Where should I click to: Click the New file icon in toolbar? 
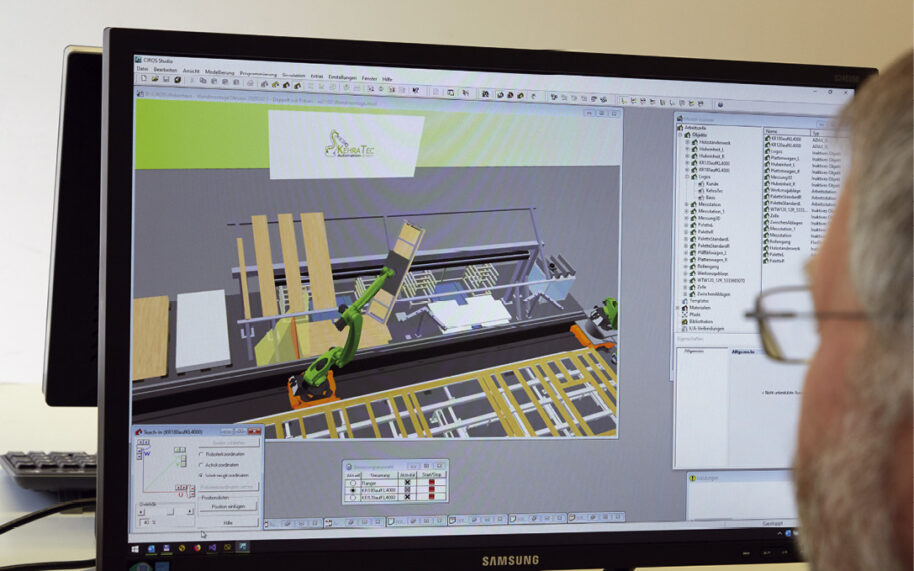(141, 80)
